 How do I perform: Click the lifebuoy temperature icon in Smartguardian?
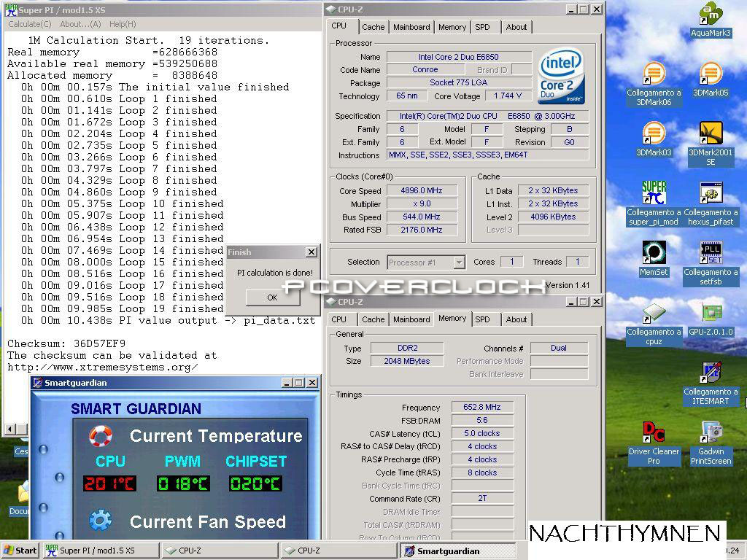click(x=101, y=436)
